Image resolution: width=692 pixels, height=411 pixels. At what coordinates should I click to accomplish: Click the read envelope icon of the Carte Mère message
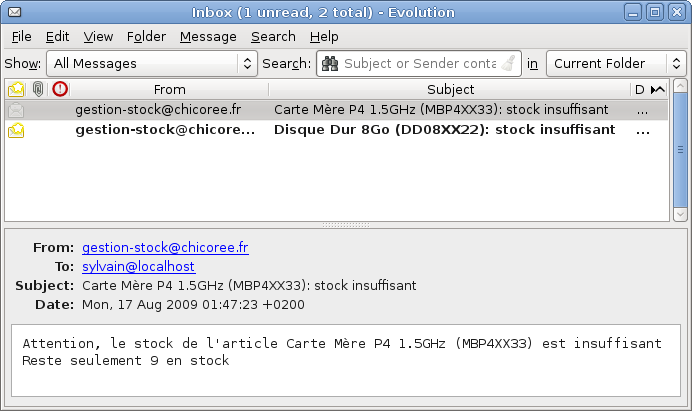16,109
